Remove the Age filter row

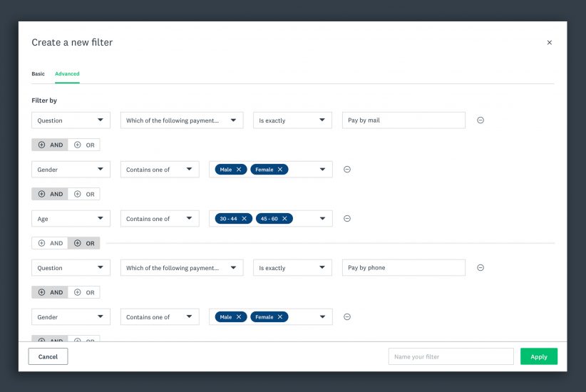346,219
